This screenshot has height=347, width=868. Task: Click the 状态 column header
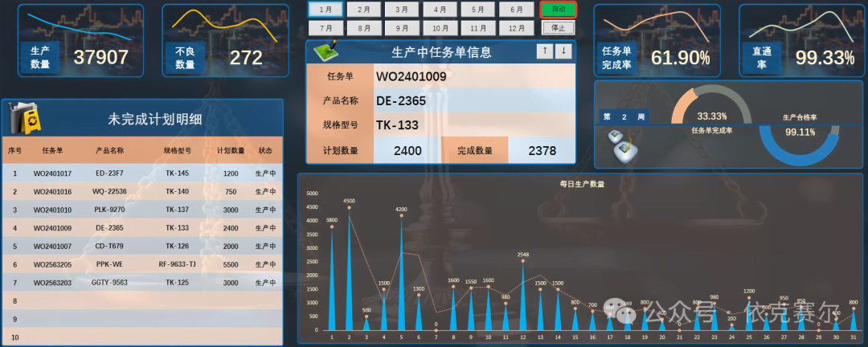(265, 150)
